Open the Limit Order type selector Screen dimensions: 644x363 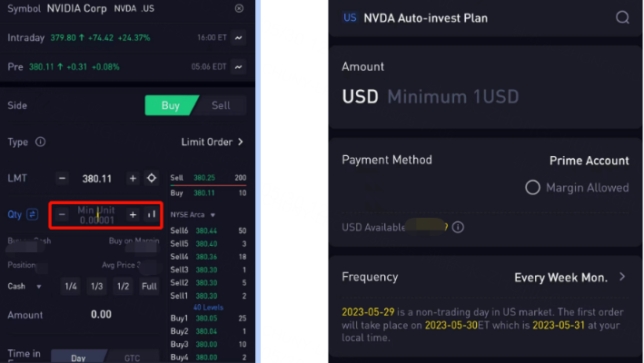point(213,142)
